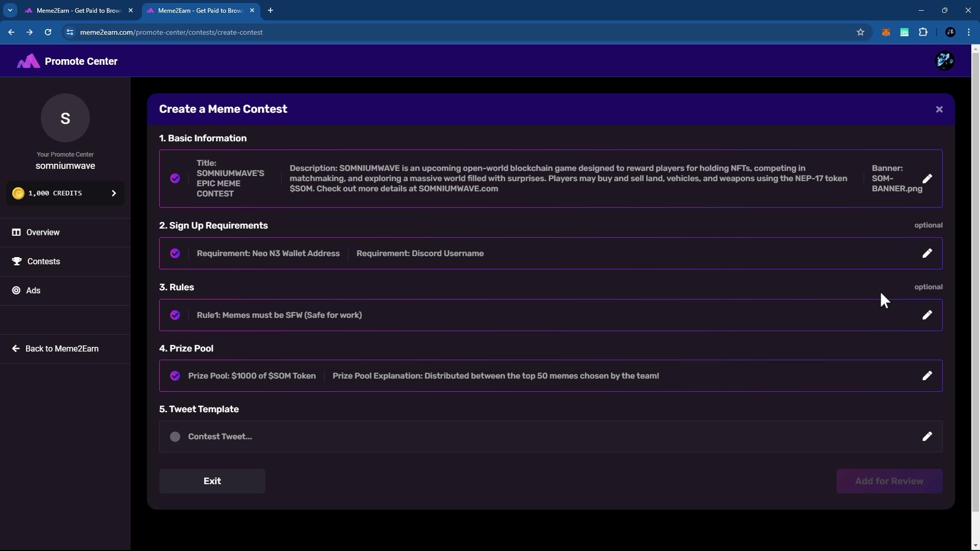980x551 pixels.
Task: Edit the Rules section with the pencil icon
Action: pyautogui.click(x=927, y=315)
